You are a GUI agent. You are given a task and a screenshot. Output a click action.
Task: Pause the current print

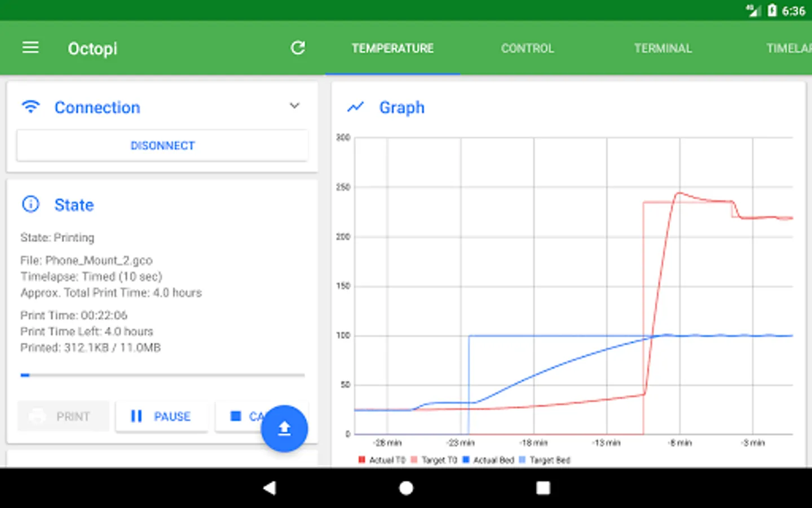(162, 417)
